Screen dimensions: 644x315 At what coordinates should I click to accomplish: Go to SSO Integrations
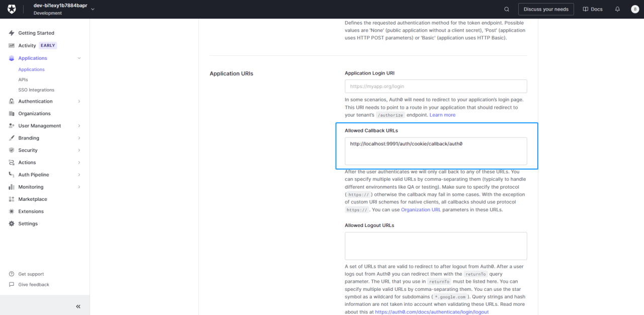(36, 90)
